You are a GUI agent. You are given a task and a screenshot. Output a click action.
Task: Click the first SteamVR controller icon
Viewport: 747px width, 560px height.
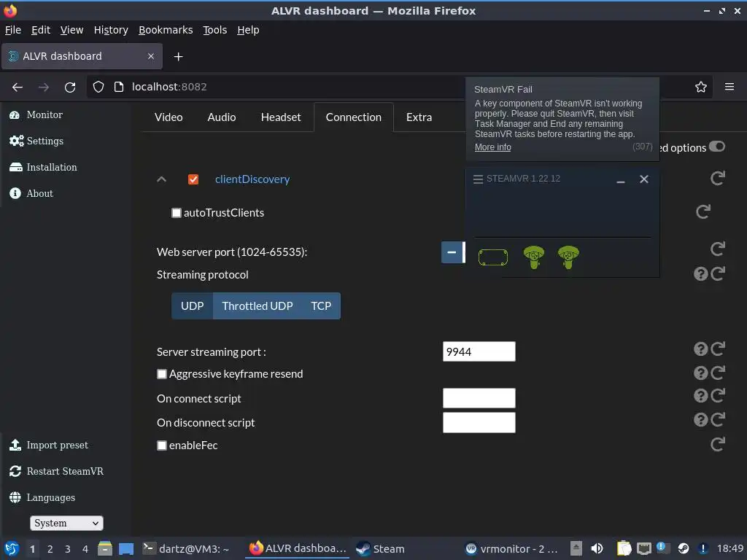pyautogui.click(x=533, y=257)
